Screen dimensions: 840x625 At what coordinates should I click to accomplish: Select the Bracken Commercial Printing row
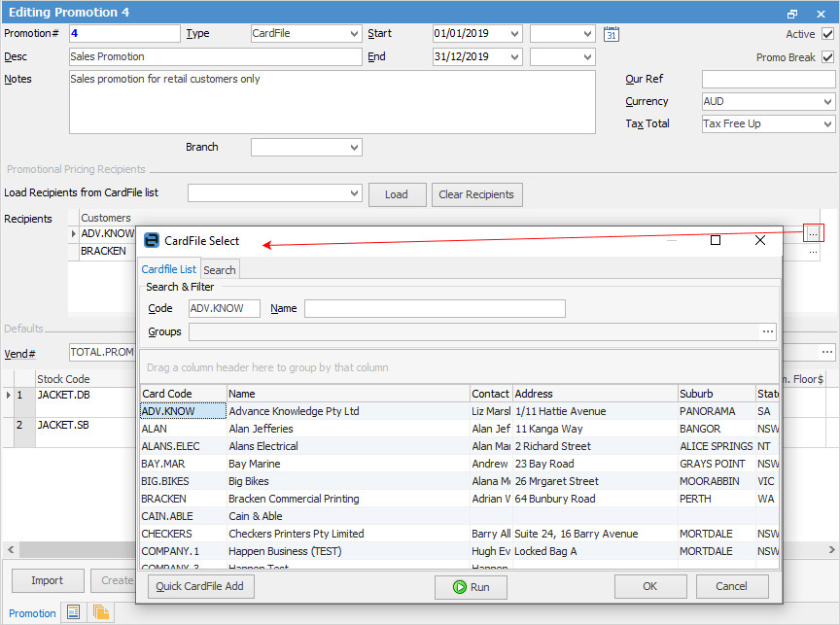294,499
